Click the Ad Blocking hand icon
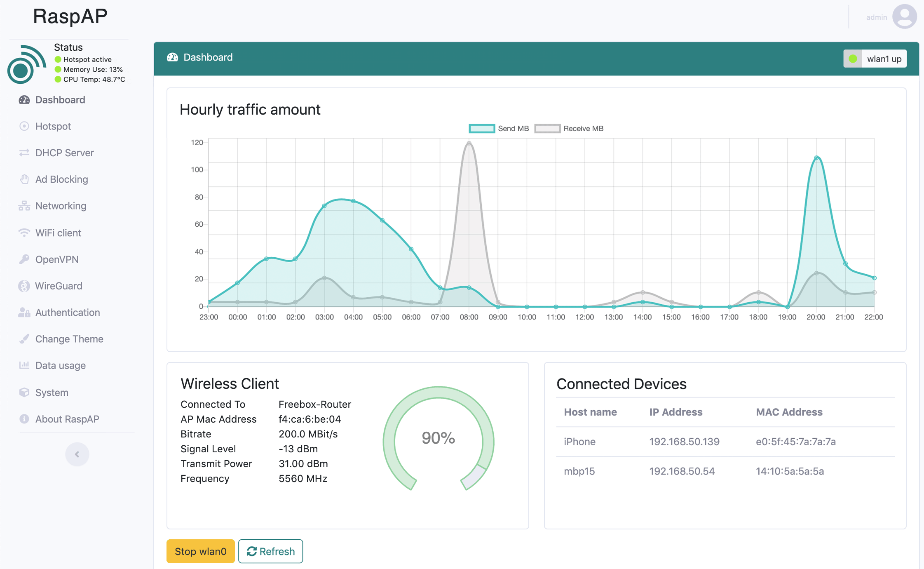This screenshot has width=924, height=569. pyautogui.click(x=24, y=179)
